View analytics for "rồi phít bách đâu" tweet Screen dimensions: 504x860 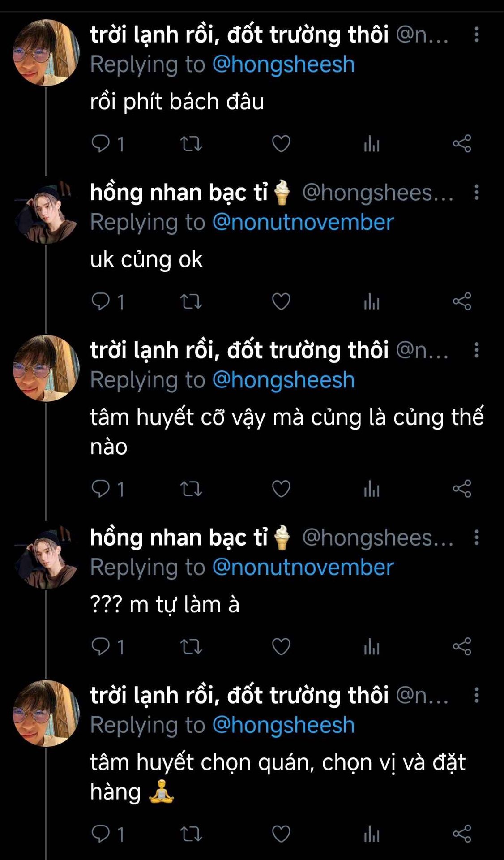372,144
